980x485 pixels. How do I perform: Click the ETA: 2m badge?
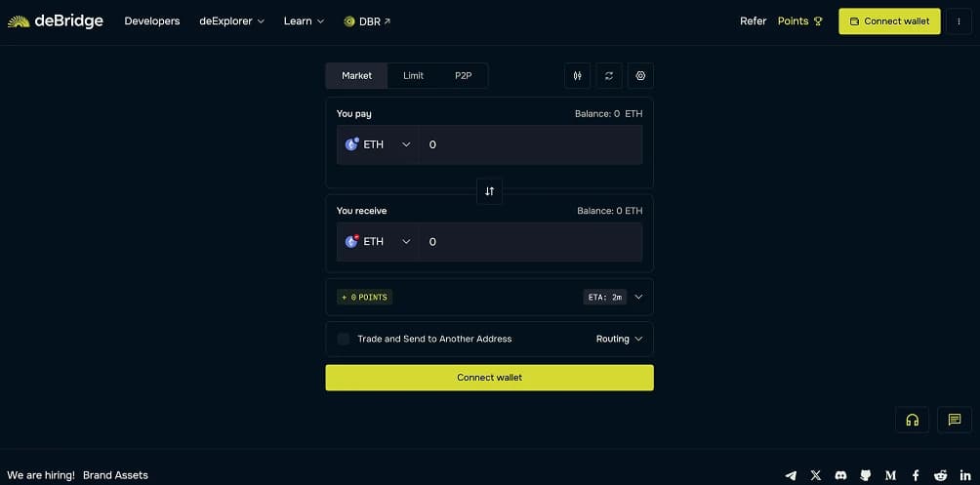604,297
